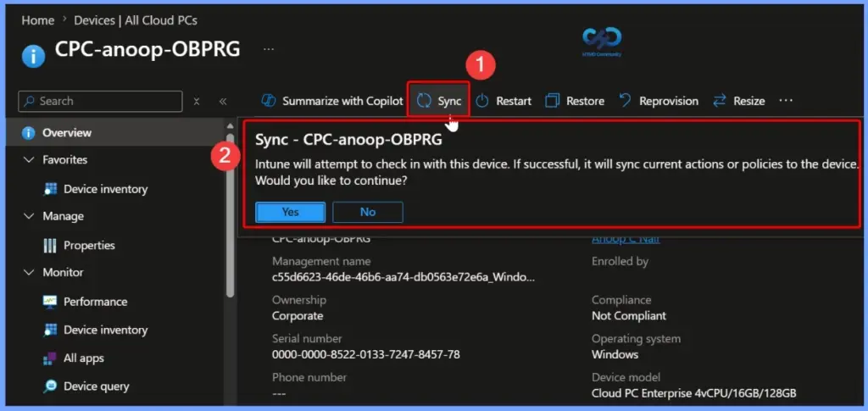Image resolution: width=868 pixels, height=411 pixels.
Task: Click the Overview info icon in sidebar
Action: [28, 133]
